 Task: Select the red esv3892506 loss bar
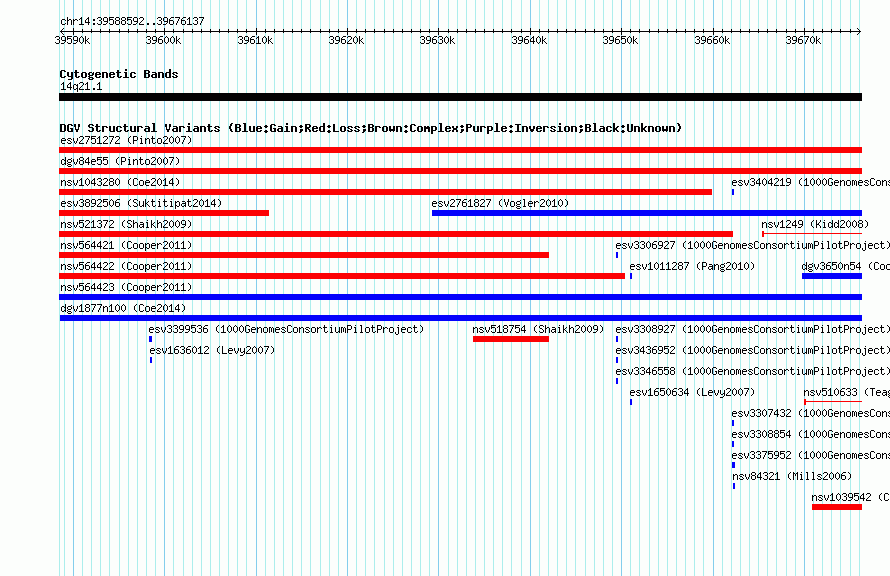click(164, 213)
